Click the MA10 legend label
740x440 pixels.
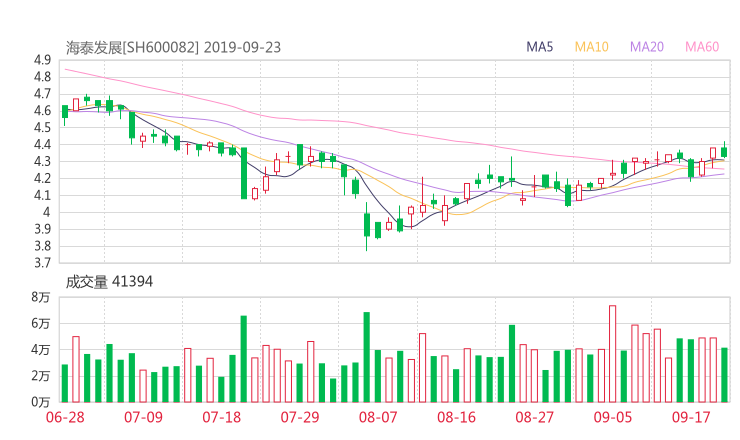pos(591,47)
